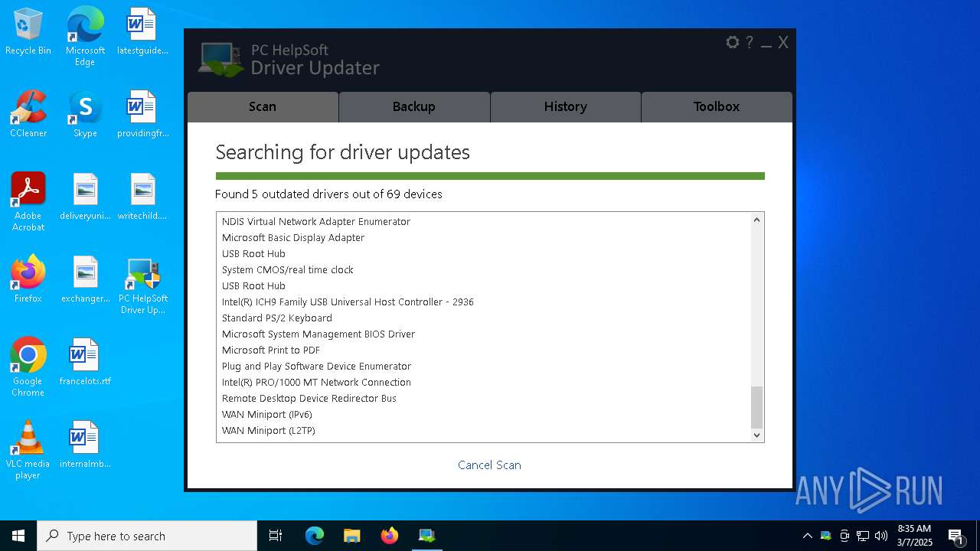The width and height of the screenshot is (980, 551).
Task: Click the scan progress bar
Action: pyautogui.click(x=490, y=176)
